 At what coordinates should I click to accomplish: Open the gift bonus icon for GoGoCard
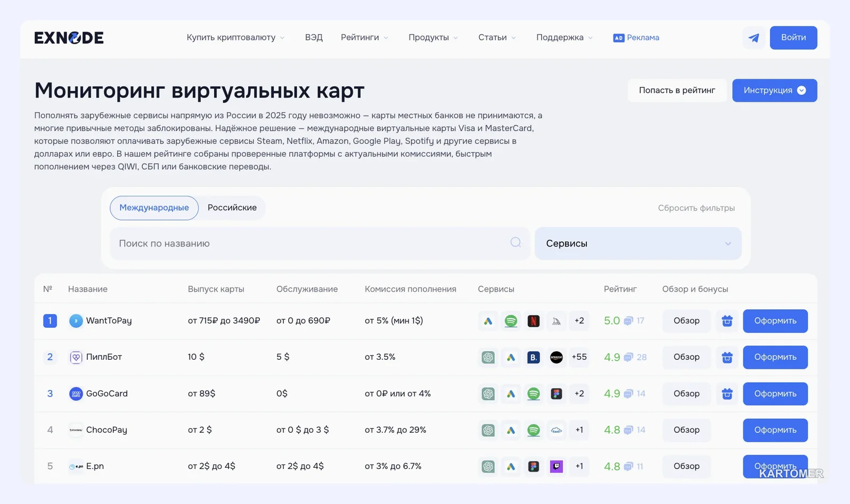click(x=727, y=394)
